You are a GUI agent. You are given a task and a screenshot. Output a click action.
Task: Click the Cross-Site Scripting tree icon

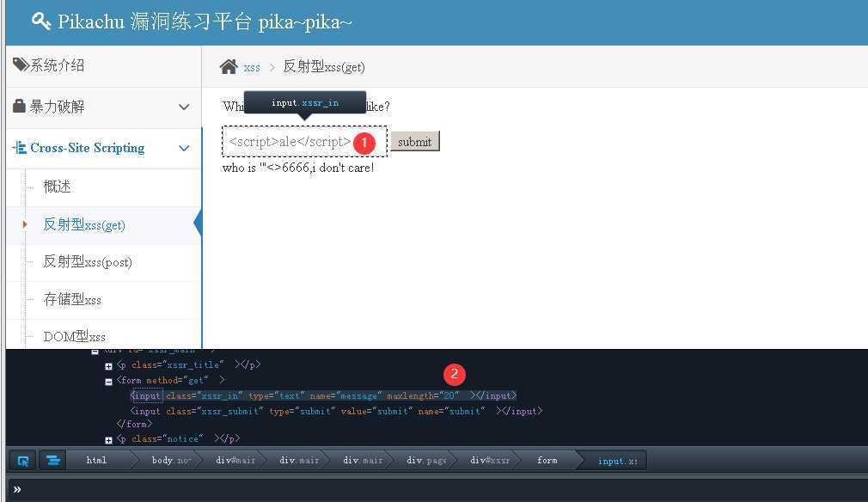[20, 148]
